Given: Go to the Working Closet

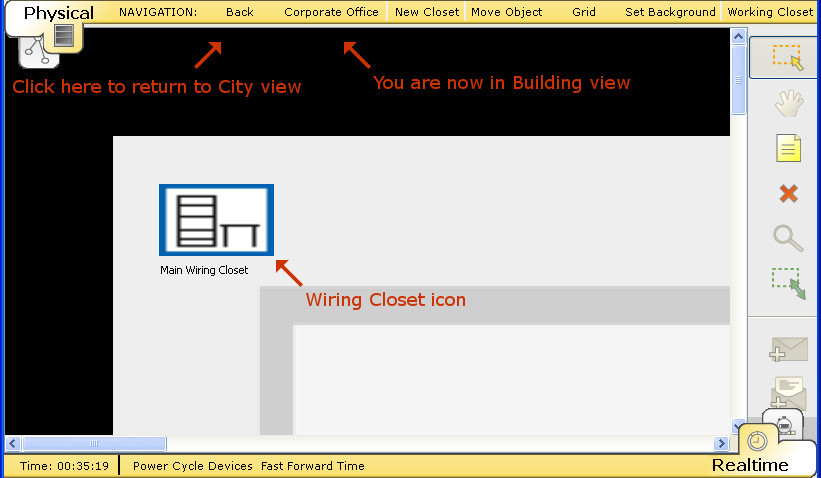Looking at the screenshot, I should pos(770,12).
